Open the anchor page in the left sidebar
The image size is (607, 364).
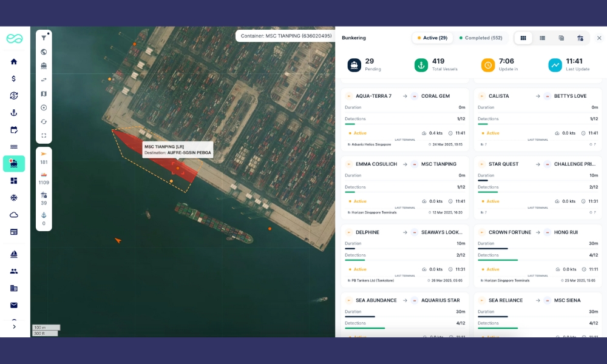click(14, 113)
